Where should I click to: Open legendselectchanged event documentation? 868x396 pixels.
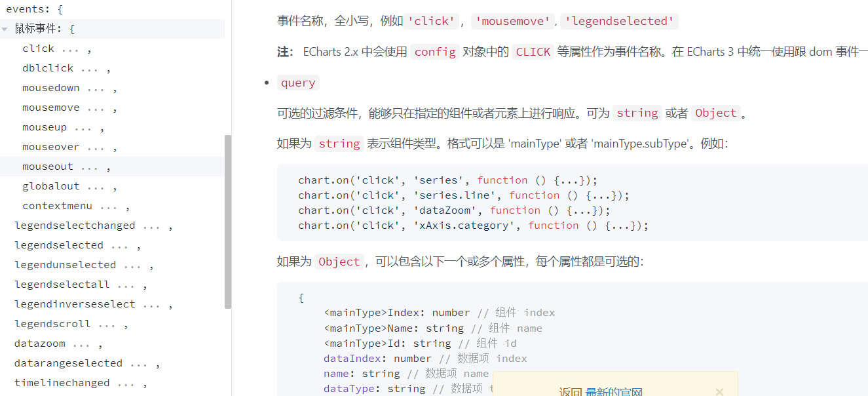click(x=75, y=226)
